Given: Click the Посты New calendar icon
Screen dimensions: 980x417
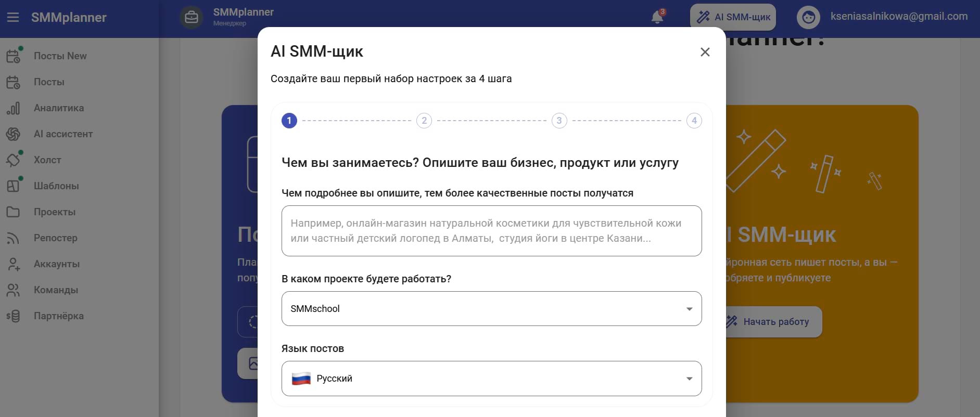Looking at the screenshot, I should 14,56.
